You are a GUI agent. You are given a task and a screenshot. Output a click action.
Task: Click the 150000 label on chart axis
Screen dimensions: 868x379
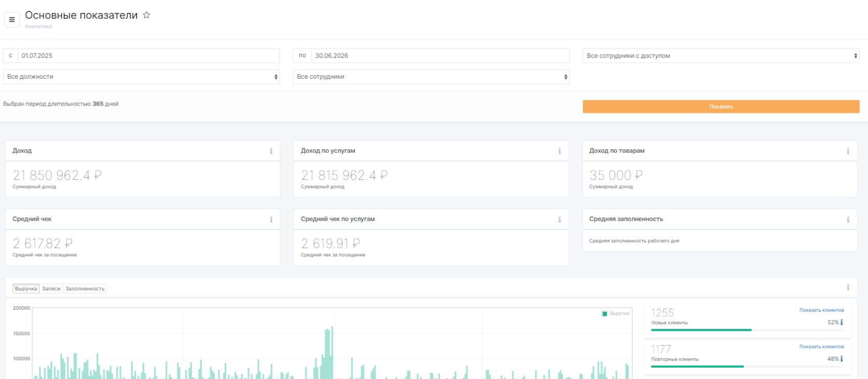(x=22, y=333)
